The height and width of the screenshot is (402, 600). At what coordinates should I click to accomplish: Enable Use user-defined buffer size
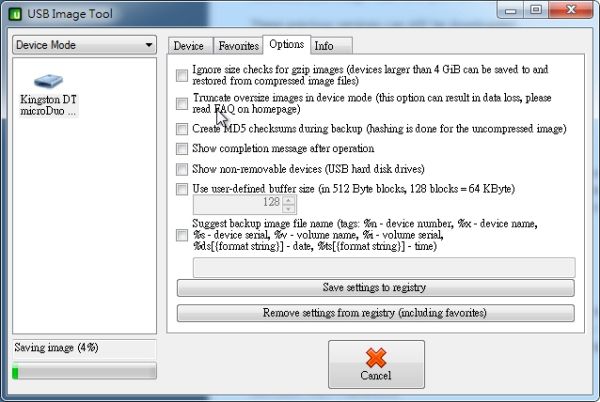click(182, 189)
